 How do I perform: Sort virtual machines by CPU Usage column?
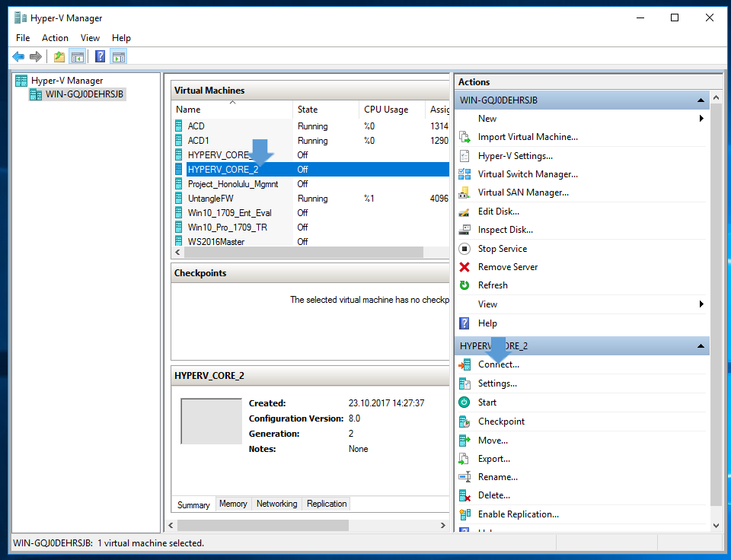392,110
